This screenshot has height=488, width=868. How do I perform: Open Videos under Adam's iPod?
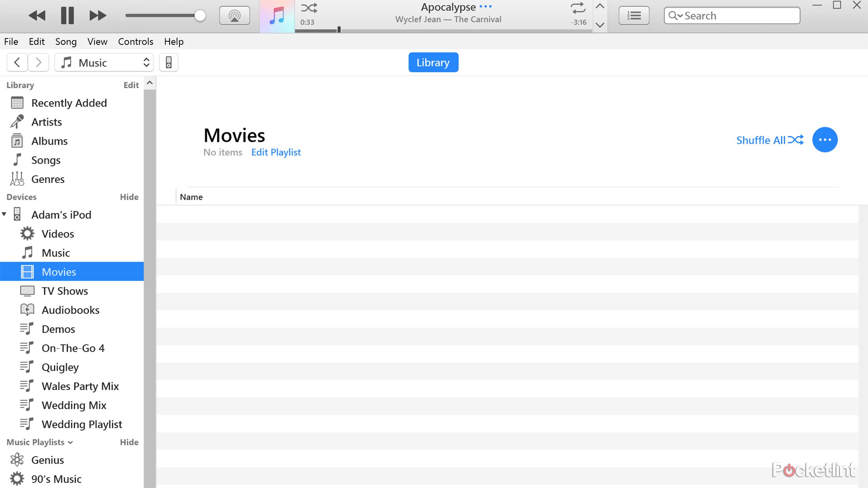pos(72,234)
